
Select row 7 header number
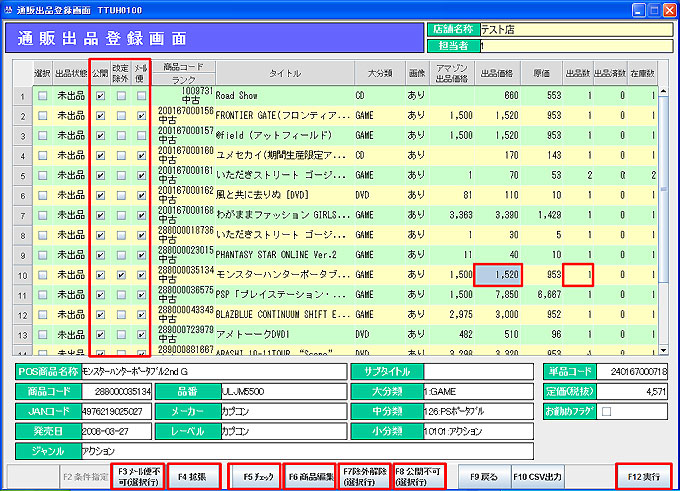[21, 214]
